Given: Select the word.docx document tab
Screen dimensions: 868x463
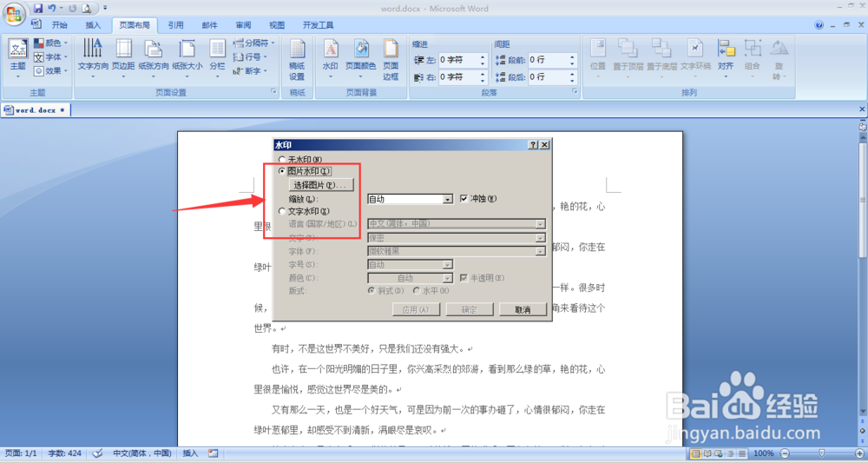Looking at the screenshot, I should [x=36, y=110].
